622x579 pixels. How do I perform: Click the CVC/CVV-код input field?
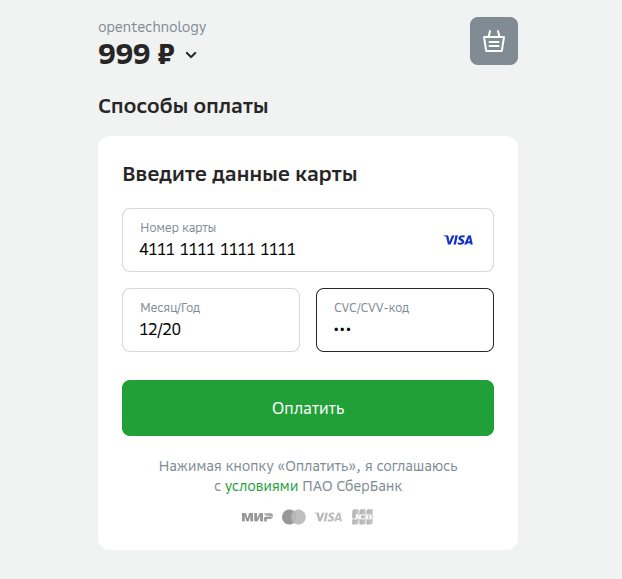(x=405, y=320)
